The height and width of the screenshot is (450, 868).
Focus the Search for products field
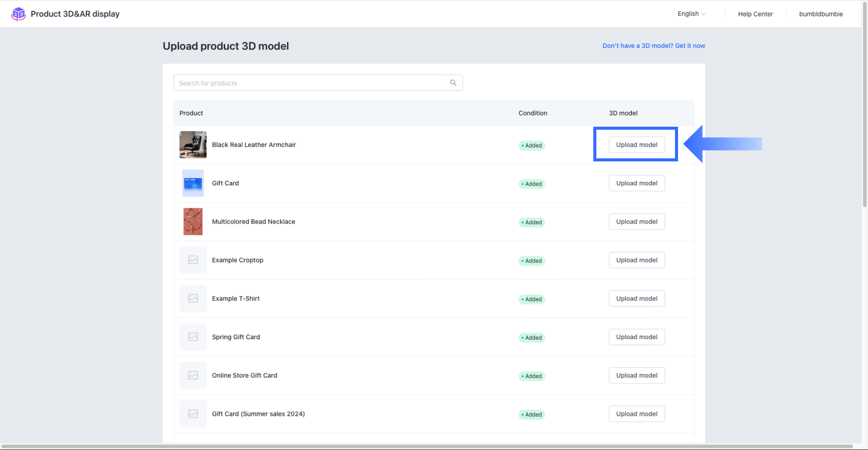coord(311,83)
